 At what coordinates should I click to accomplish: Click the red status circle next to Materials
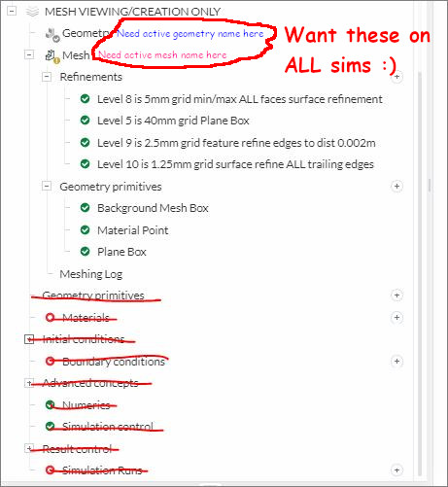[x=50, y=317]
